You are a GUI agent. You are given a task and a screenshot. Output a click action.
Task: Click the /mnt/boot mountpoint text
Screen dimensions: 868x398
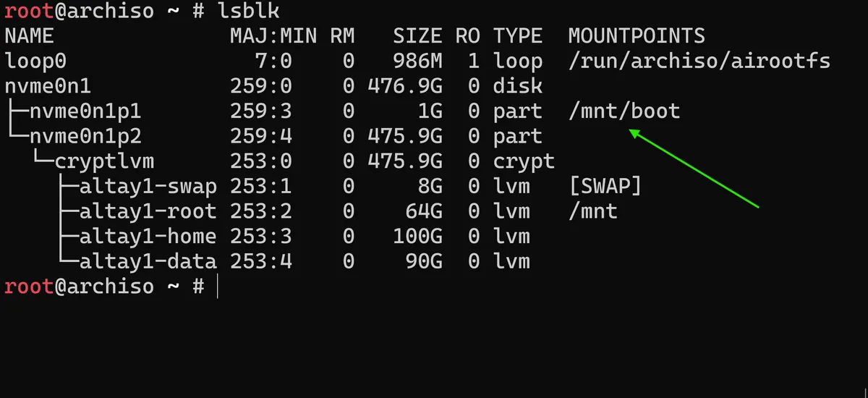coord(624,111)
